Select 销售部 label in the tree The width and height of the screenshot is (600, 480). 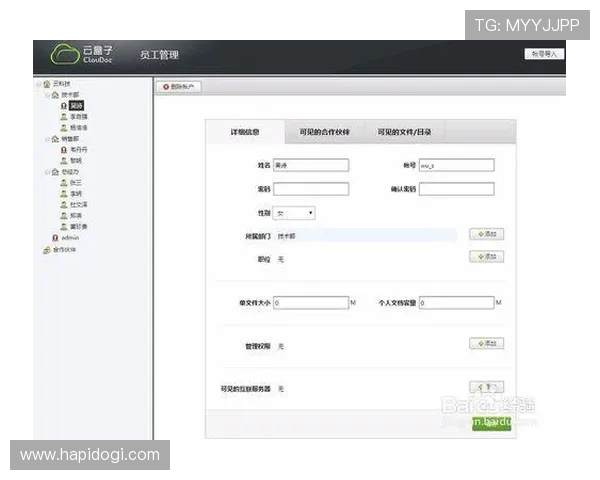pyautogui.click(x=70, y=139)
